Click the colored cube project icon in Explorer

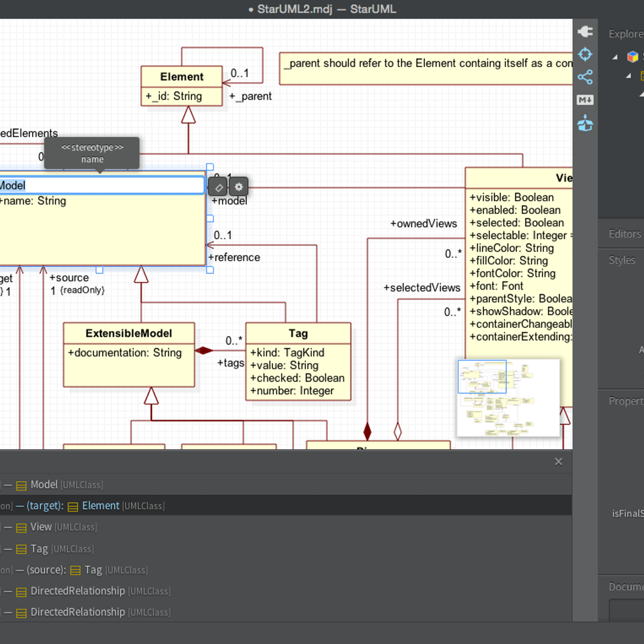click(633, 56)
